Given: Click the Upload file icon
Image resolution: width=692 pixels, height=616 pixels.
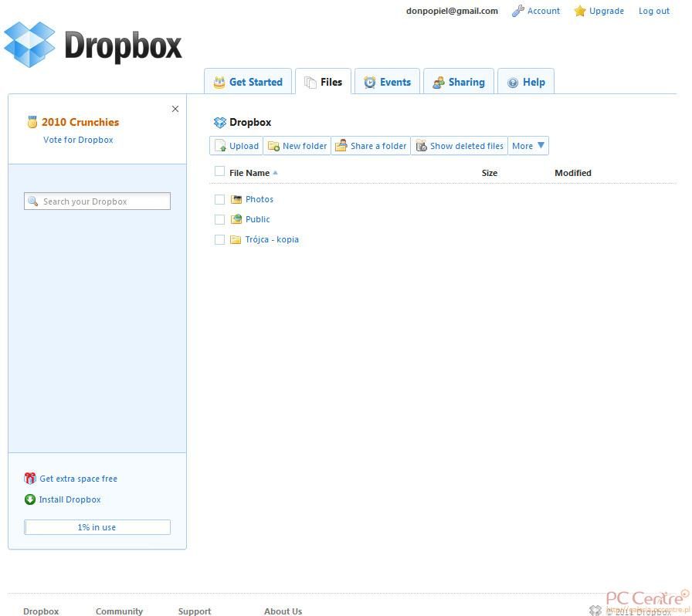Looking at the screenshot, I should pos(220,146).
